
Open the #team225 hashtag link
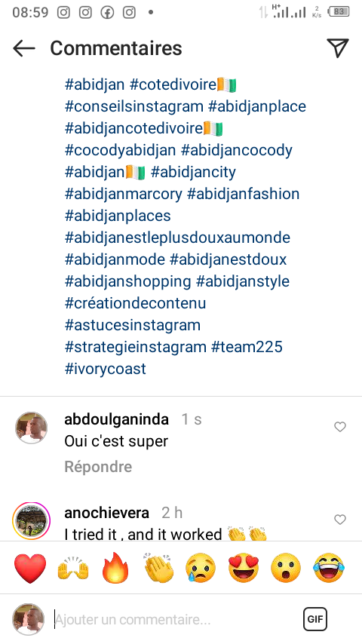click(x=247, y=347)
